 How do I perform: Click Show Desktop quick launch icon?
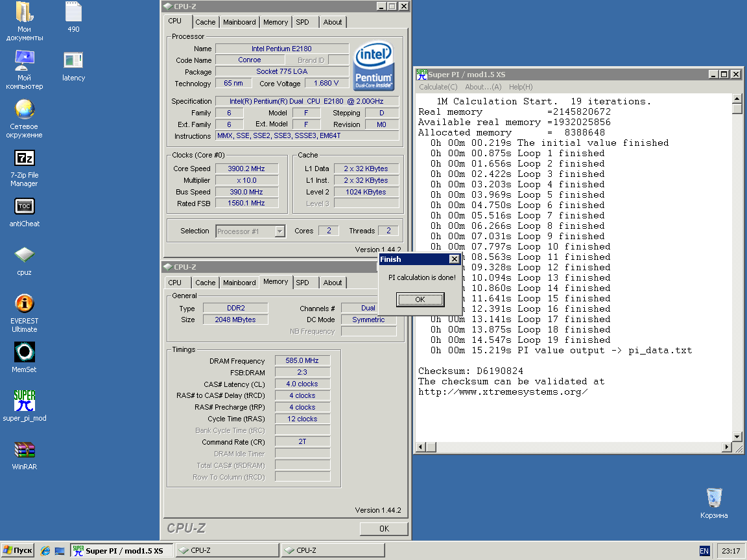click(60, 551)
